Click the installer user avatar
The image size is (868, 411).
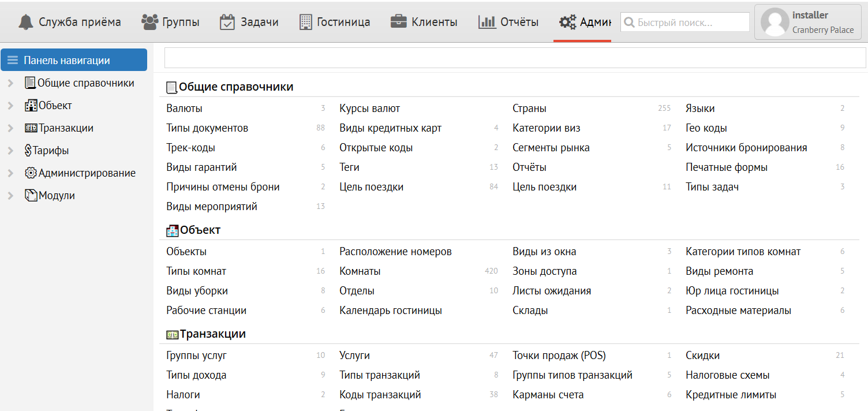point(775,23)
